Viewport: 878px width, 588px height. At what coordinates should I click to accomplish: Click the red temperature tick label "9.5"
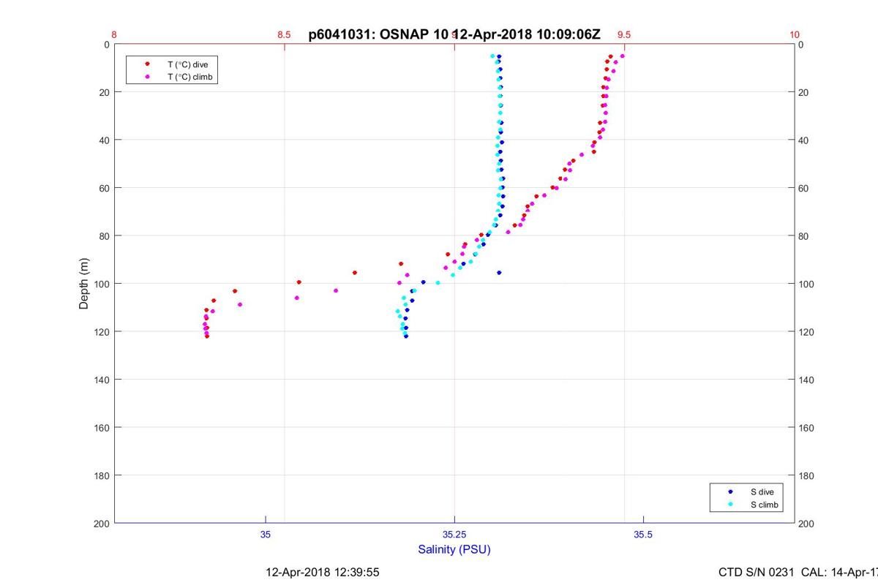coord(624,34)
